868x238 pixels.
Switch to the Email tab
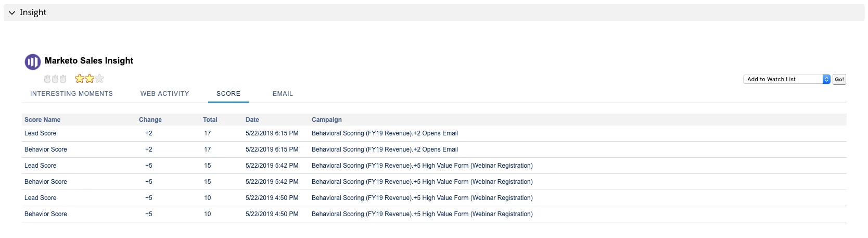tap(283, 94)
